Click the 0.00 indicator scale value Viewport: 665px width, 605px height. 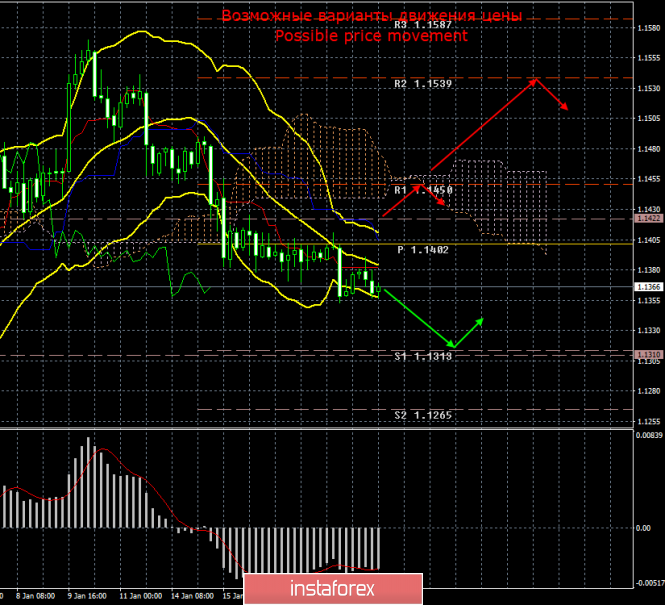(643, 528)
